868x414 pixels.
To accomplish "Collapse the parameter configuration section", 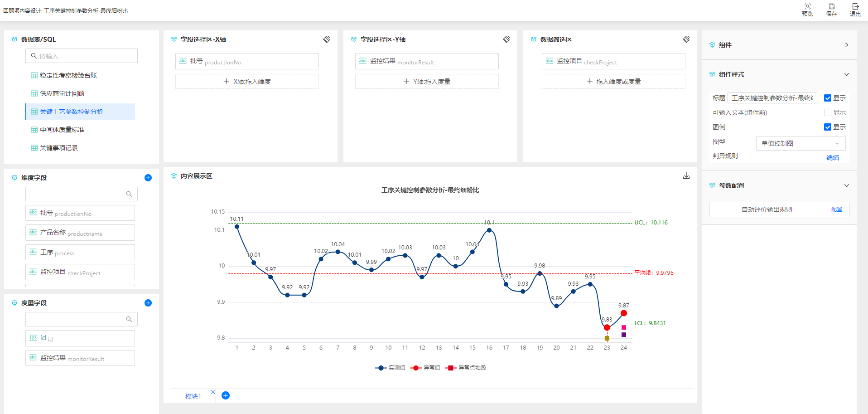I will (846, 185).
